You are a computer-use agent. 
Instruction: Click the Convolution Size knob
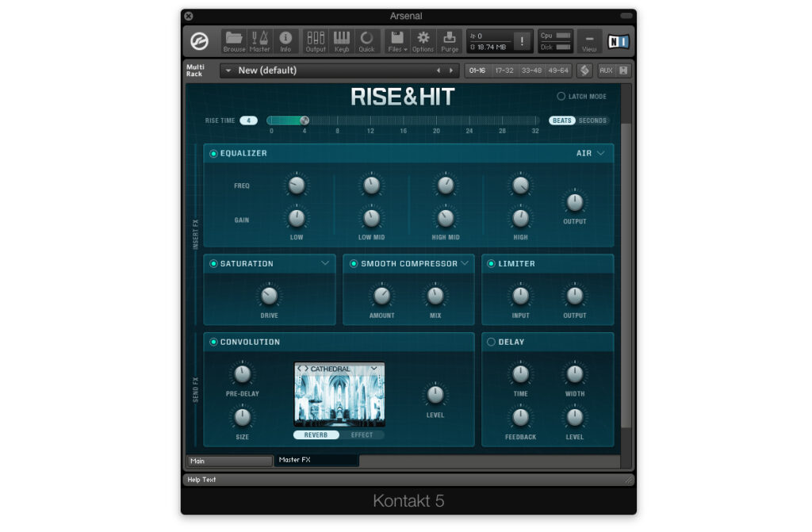(x=243, y=417)
